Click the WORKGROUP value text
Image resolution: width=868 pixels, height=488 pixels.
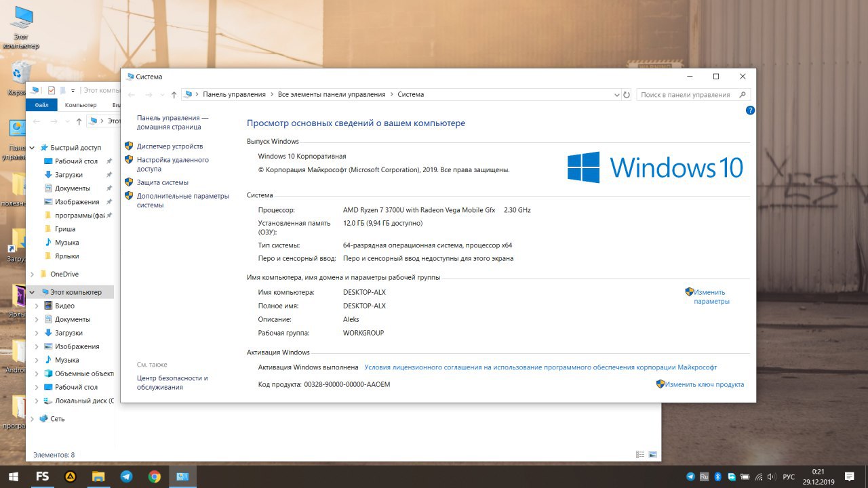click(x=363, y=333)
